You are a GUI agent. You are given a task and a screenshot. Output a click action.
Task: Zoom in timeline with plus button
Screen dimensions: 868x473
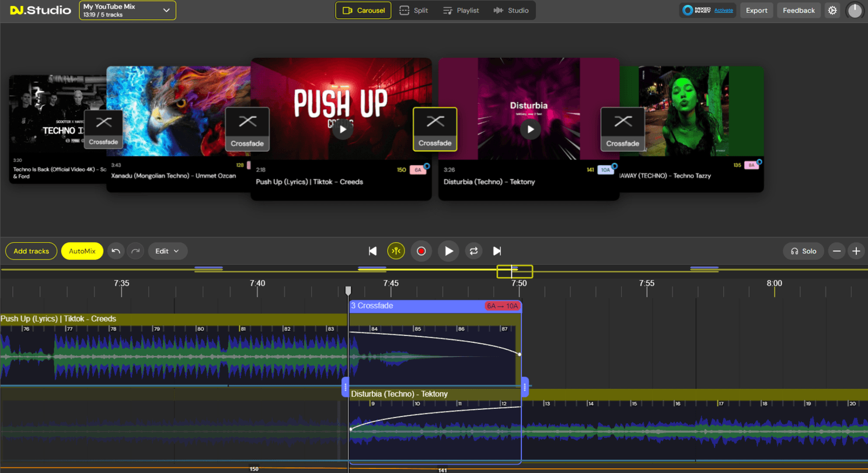pyautogui.click(x=856, y=251)
